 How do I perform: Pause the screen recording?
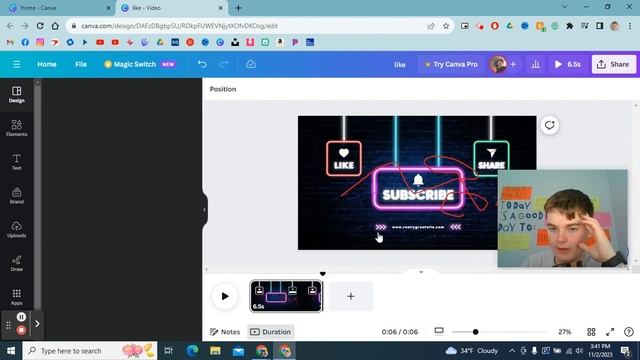[21, 317]
